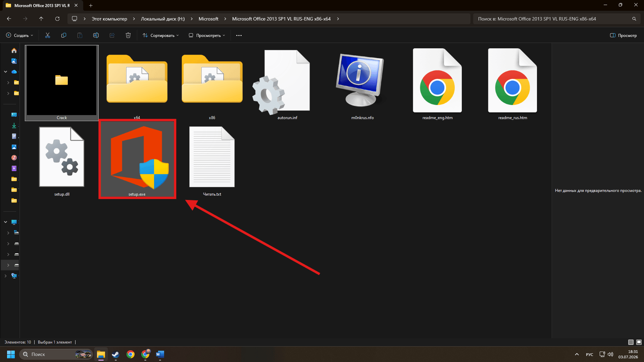Expand chevron after Этот компьютер breadcrumb
644x362 pixels.
point(134,19)
